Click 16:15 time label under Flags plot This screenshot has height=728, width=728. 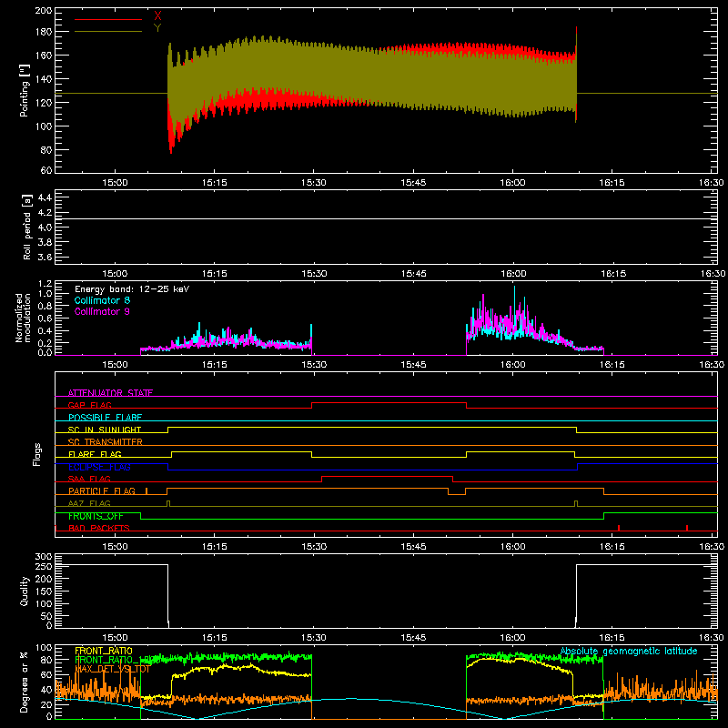(x=612, y=547)
